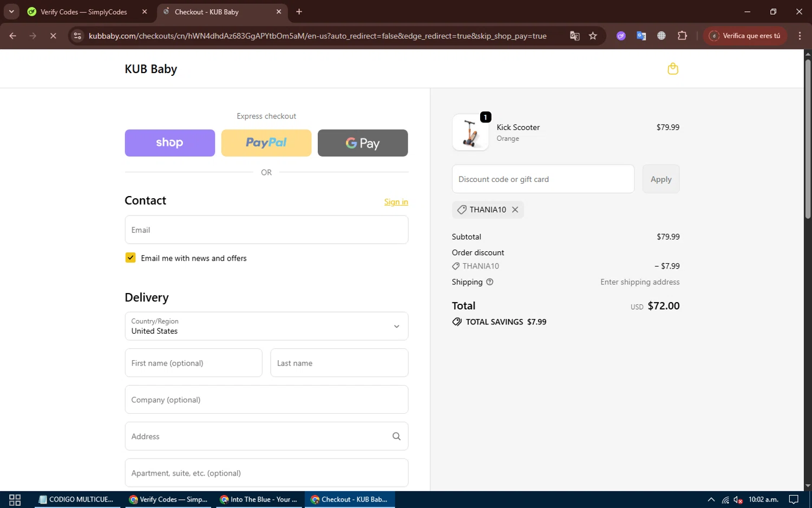Click Checkout - KUB Bab... taskbar item
The image size is (812, 508).
350,499
